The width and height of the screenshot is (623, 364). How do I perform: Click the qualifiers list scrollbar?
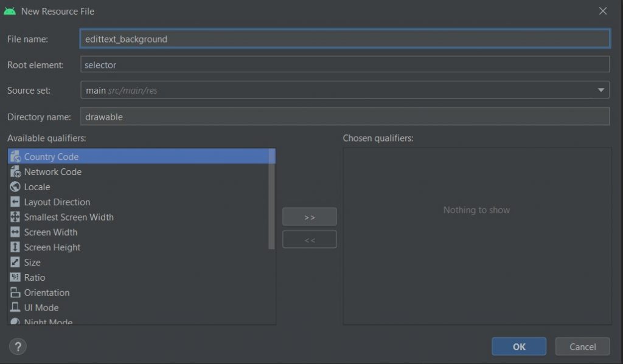(x=272, y=199)
